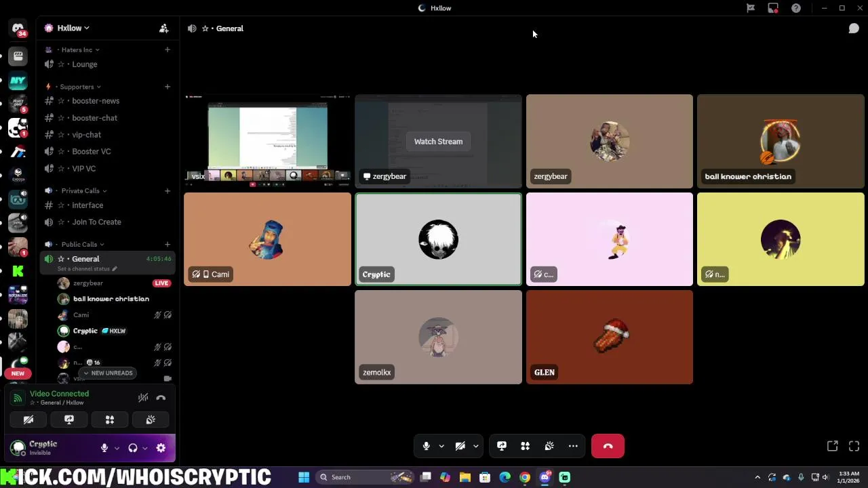The height and width of the screenshot is (488, 868).
Task: Open File Explorer from the taskbar
Action: pyautogui.click(x=465, y=477)
